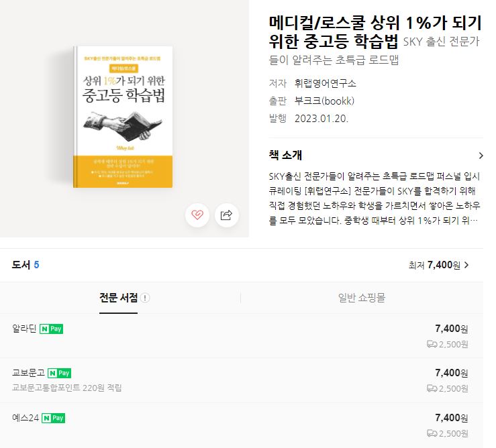Open the 최저 7,400원 price chevron
Viewport: 496px width, 448px height.
[466, 265]
